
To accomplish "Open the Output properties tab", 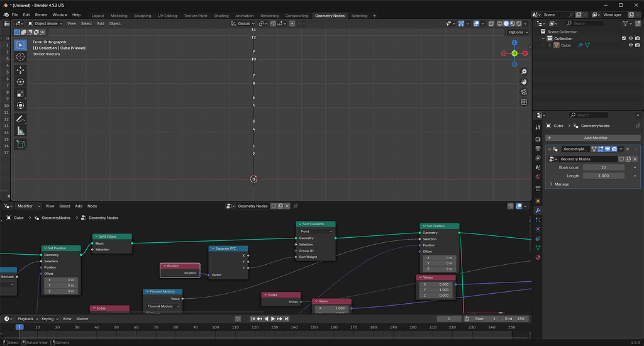I will (538, 148).
